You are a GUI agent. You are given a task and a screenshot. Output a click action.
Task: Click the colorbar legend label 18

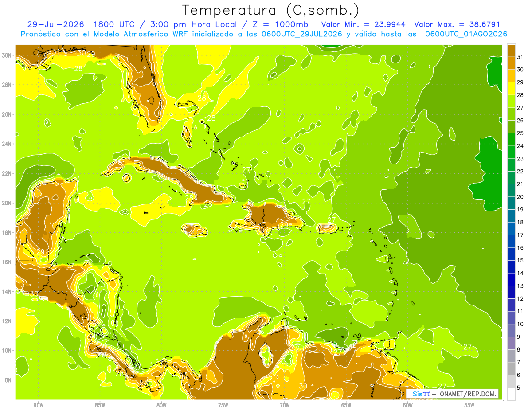[x=520, y=223]
